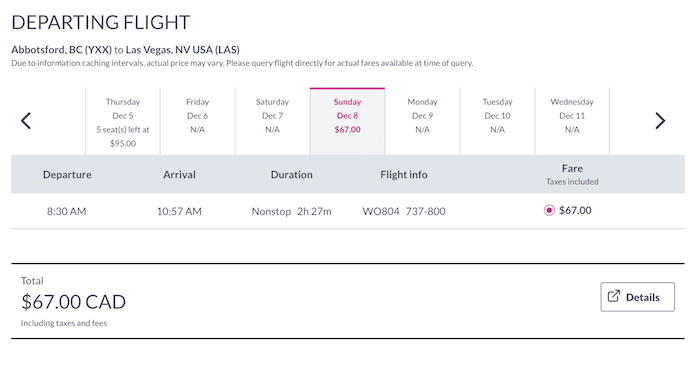
Task: Open the Details button
Action: pos(638,297)
